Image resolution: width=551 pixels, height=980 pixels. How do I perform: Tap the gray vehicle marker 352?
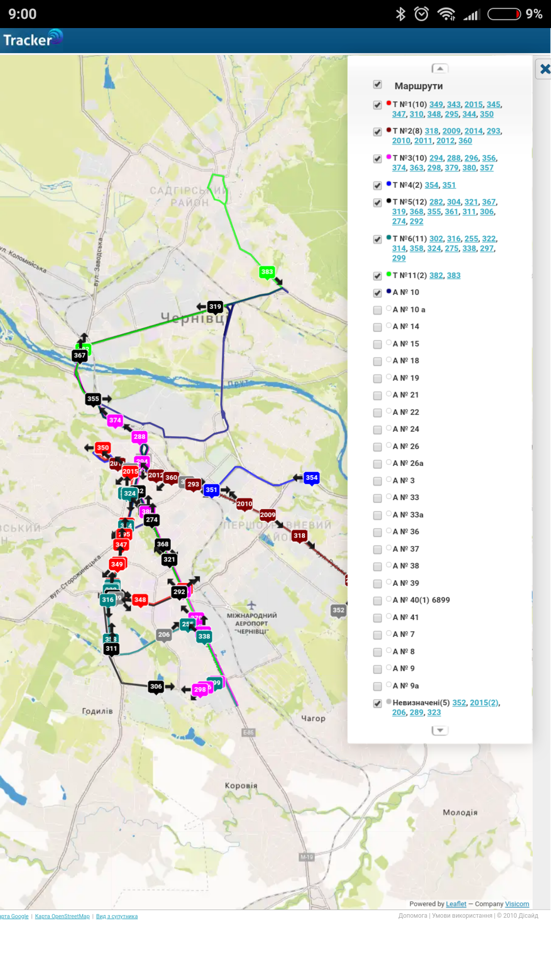pos(339,610)
